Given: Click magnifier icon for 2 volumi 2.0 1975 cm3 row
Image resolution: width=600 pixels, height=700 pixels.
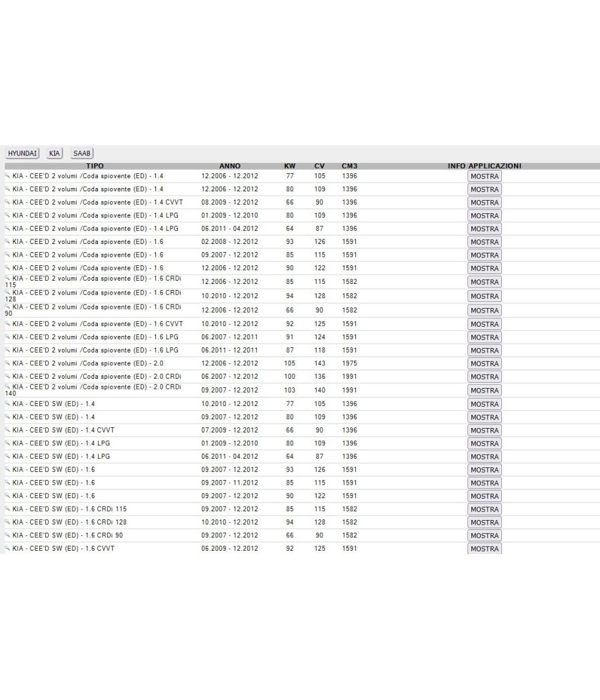Looking at the screenshot, I should (7, 363).
